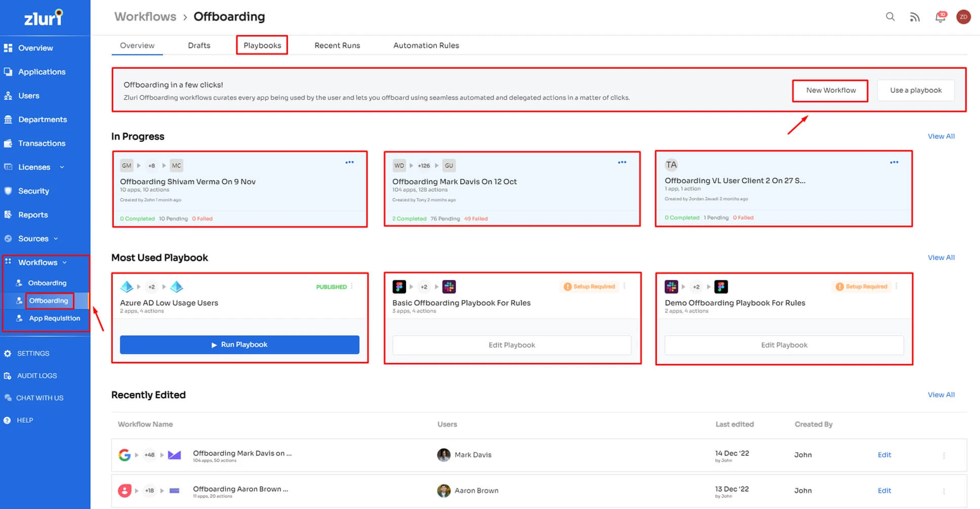Open the notifications bell
The height and width of the screenshot is (509, 980).
[940, 17]
